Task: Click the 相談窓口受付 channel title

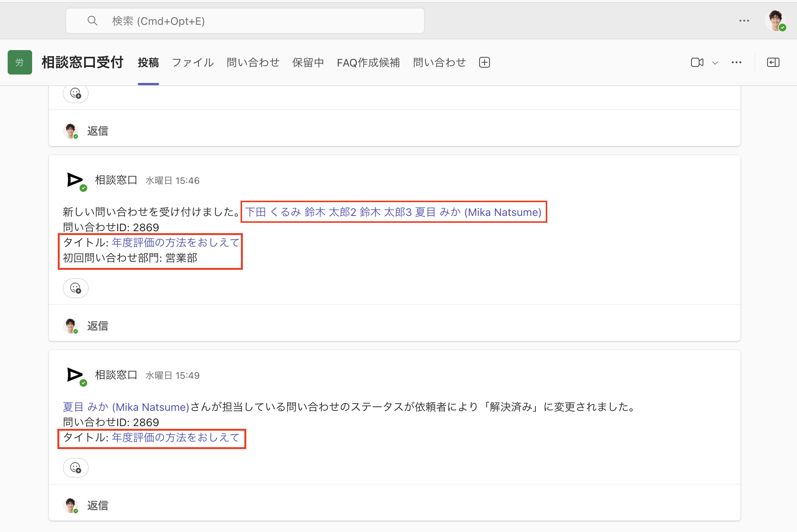Action: 82,62
